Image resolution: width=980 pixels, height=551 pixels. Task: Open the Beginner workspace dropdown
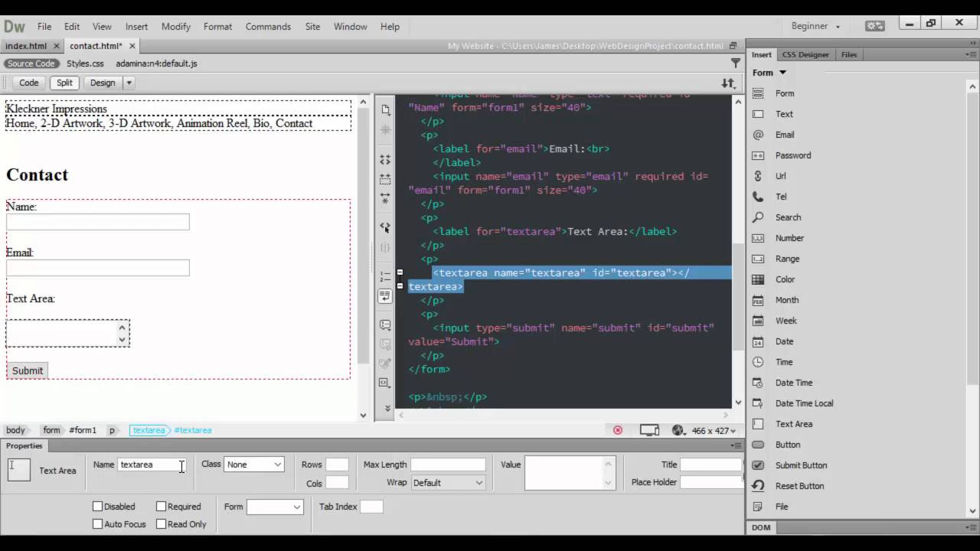coord(815,26)
